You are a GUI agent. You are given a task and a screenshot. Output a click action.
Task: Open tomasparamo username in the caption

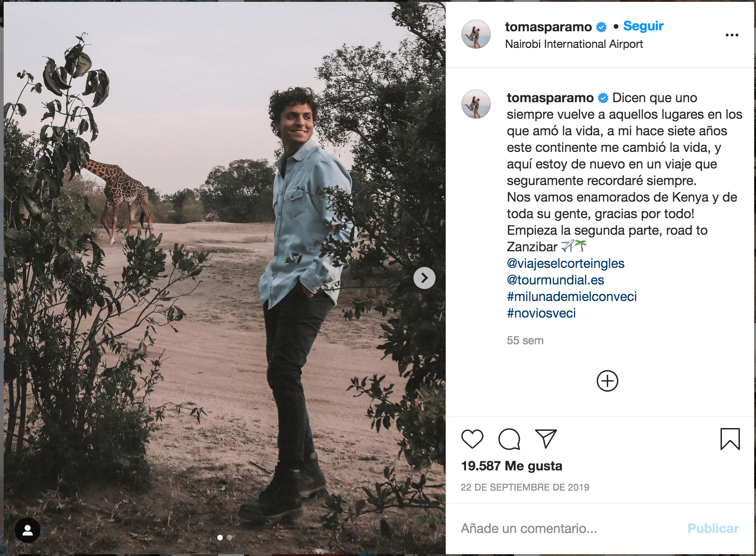550,98
